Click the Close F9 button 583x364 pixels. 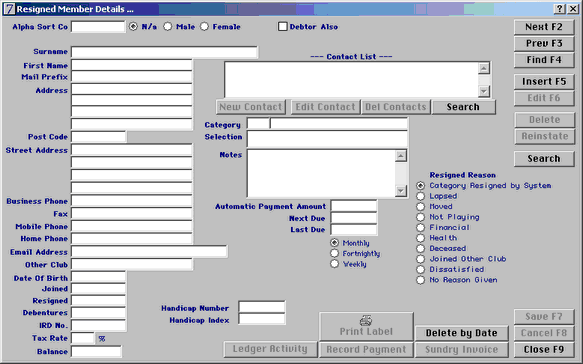tap(544, 349)
